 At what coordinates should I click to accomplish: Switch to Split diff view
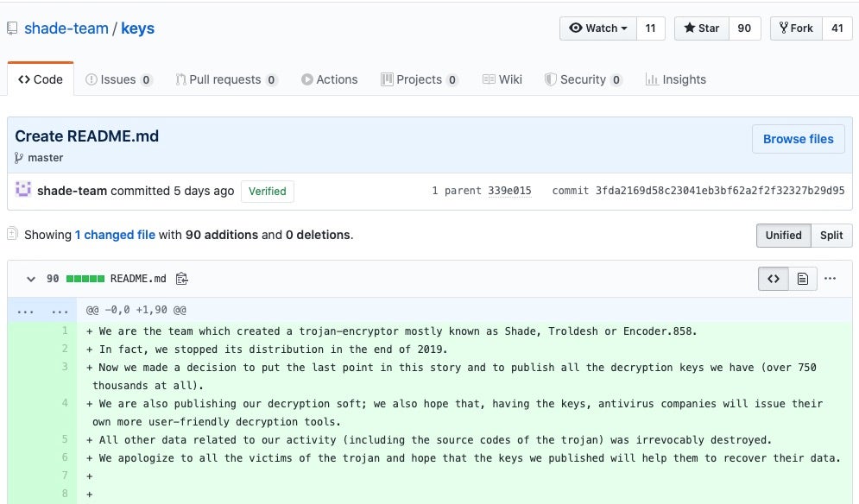click(831, 235)
